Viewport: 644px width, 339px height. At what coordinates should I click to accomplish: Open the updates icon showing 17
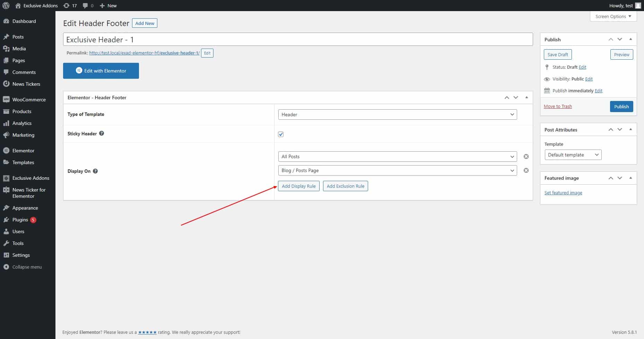coord(70,6)
